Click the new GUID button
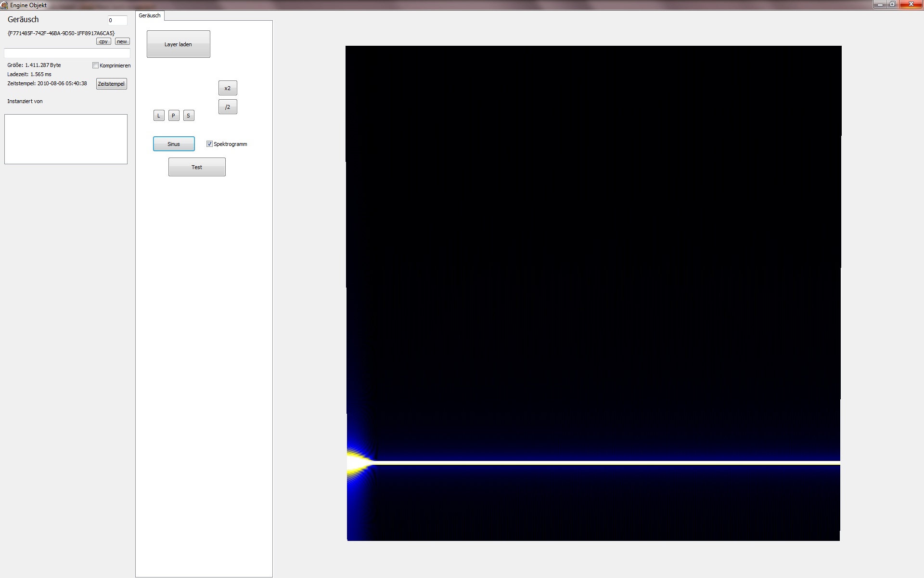The width and height of the screenshot is (924, 578). pos(122,41)
